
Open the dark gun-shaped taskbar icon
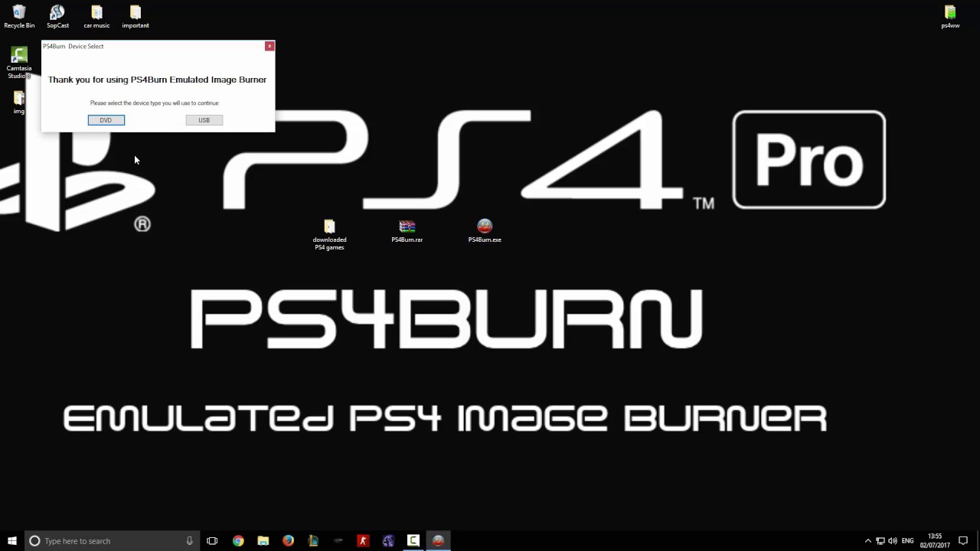click(338, 541)
